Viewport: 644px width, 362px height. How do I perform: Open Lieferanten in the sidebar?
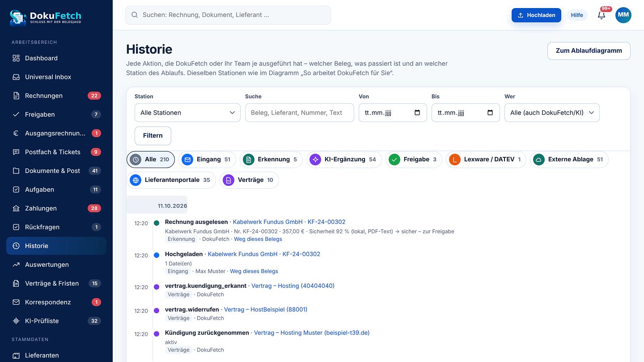pos(56,355)
